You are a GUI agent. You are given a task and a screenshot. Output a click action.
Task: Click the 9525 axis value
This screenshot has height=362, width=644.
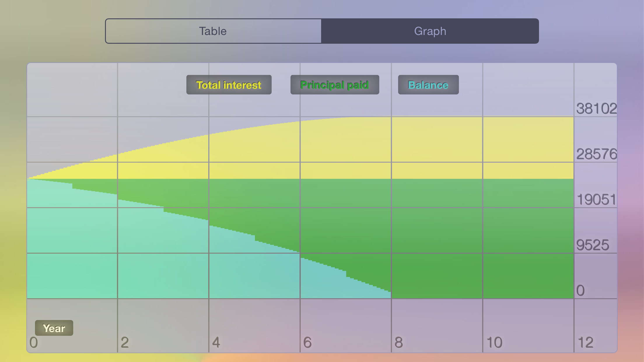click(x=593, y=245)
